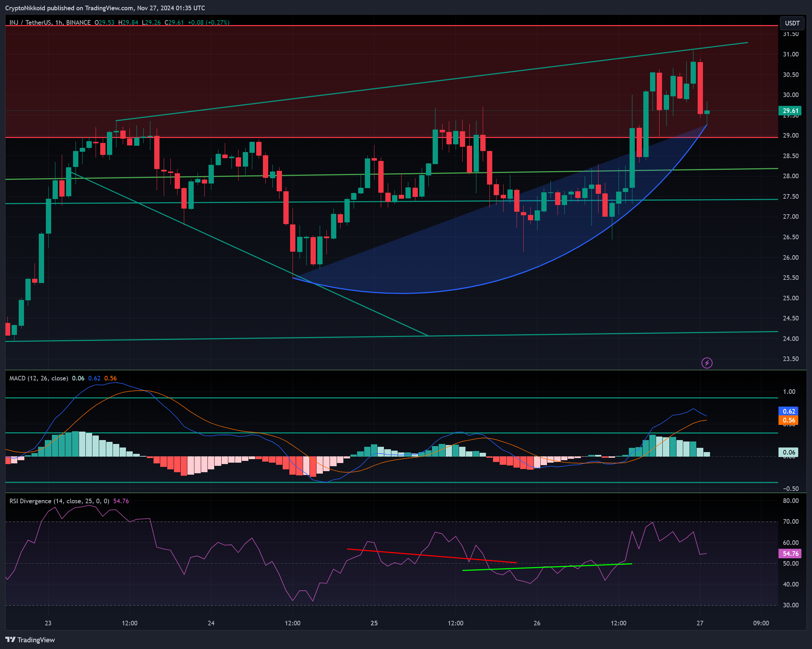Click the lightning bolt event icon
This screenshot has width=812, height=649.
tap(706, 363)
